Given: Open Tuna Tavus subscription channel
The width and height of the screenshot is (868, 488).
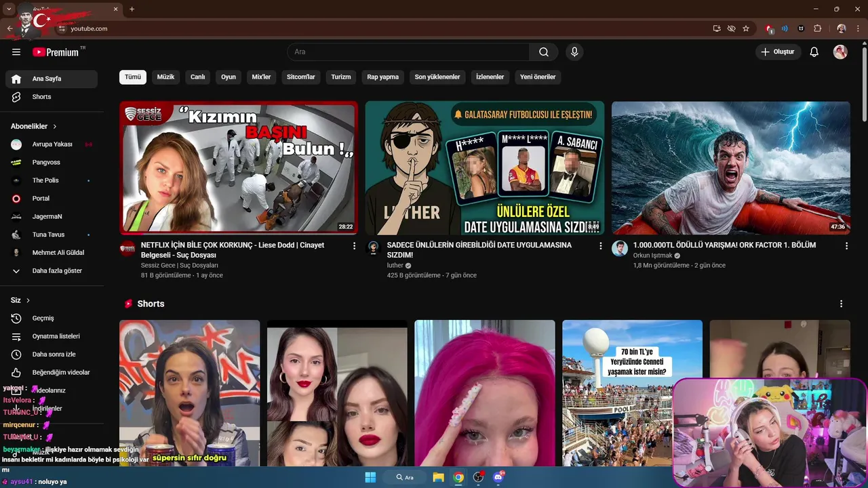Looking at the screenshot, I should [x=52, y=235].
